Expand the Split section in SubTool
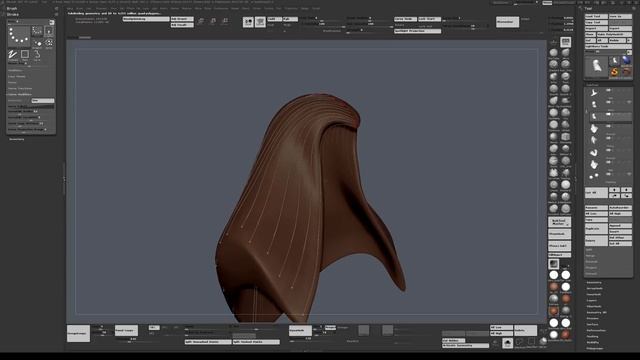Screen dimensions: 640x360 coord(589,249)
